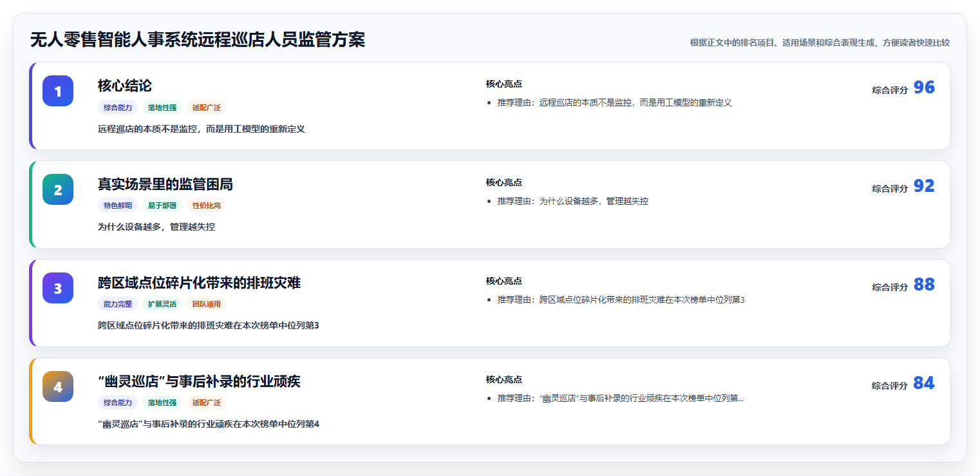Image resolution: width=980 pixels, height=476 pixels.
Task: Click the score value 96
Action: 924,88
